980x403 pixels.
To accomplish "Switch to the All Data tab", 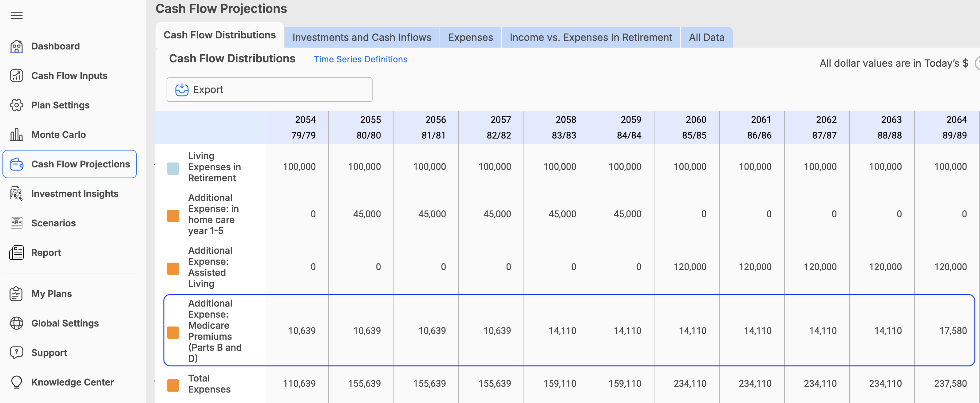I will 706,37.
